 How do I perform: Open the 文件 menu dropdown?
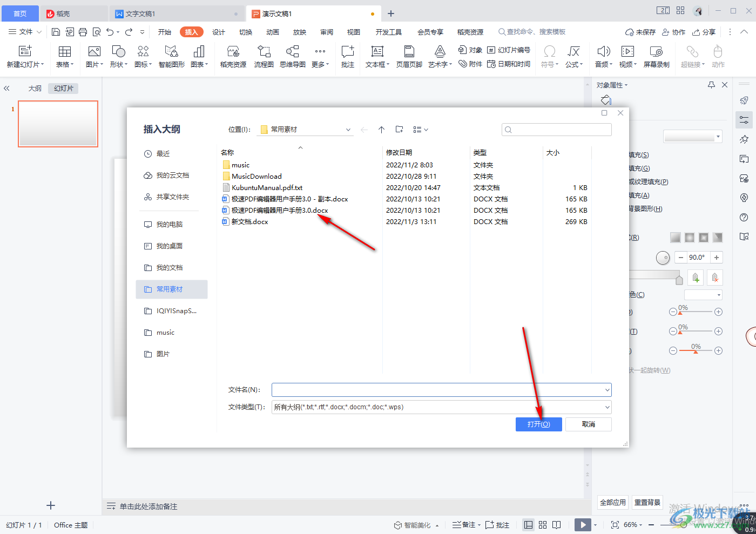(x=25, y=32)
